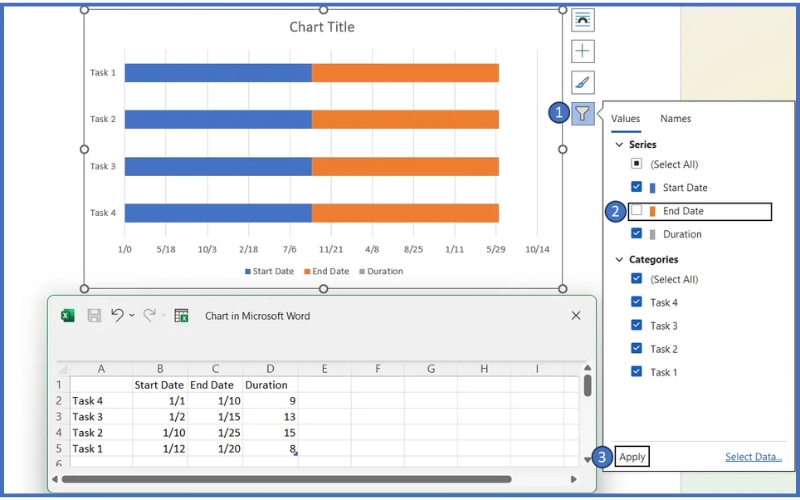This screenshot has width=800, height=500.
Task: Undo the last action in the data sheet
Action: 117,315
